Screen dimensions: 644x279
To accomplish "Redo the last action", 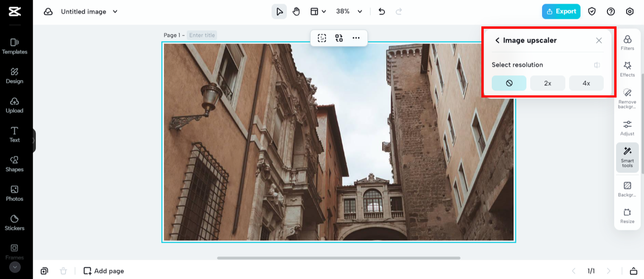I will 399,11.
